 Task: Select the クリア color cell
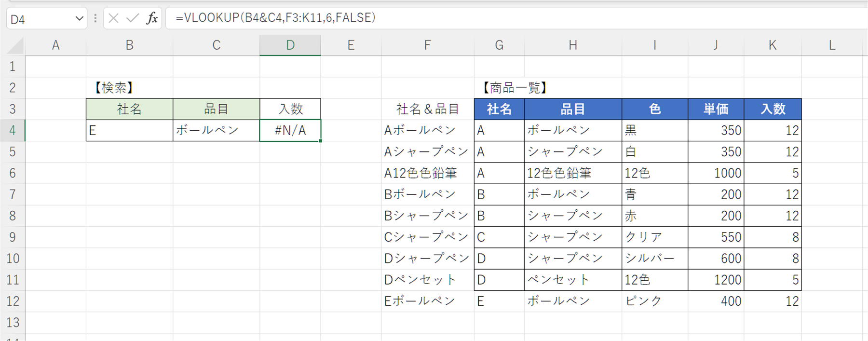655,237
